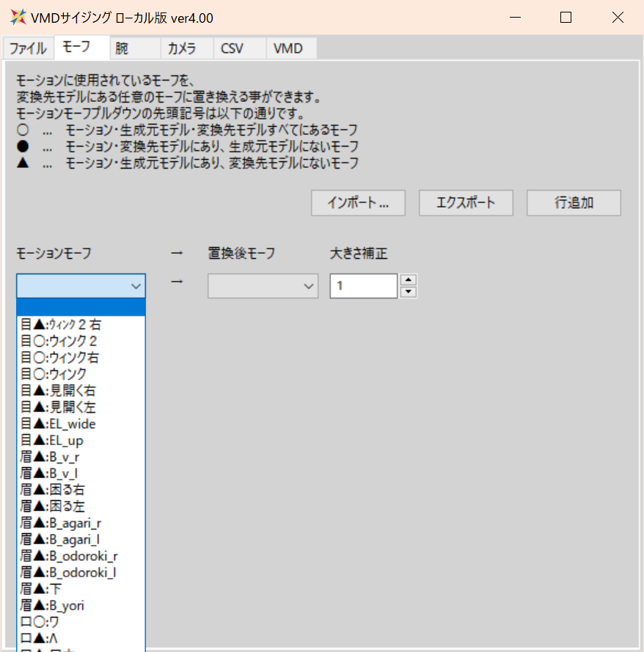The width and height of the screenshot is (644, 652).
Task: Focus the 大きさ補正 value field
Action: coord(363,286)
